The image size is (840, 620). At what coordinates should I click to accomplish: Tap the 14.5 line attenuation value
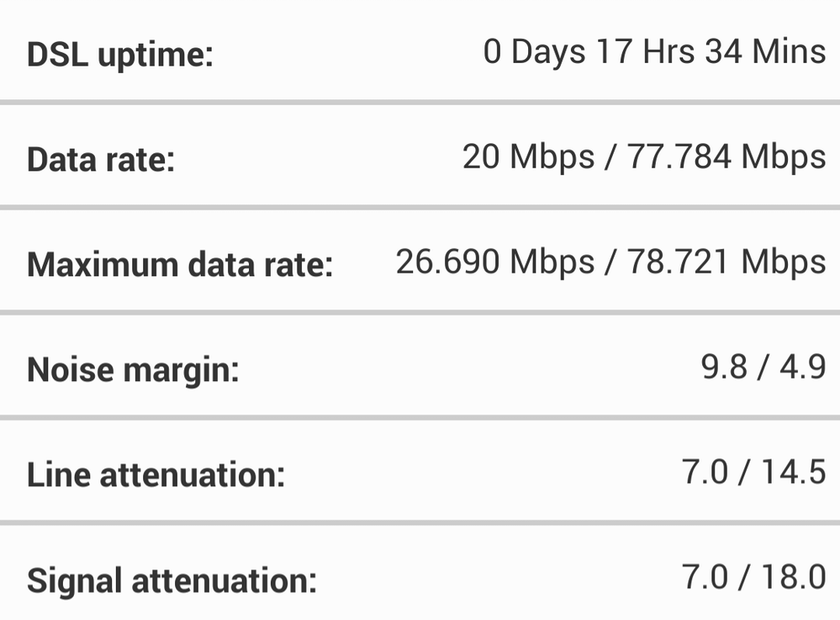[793, 472]
